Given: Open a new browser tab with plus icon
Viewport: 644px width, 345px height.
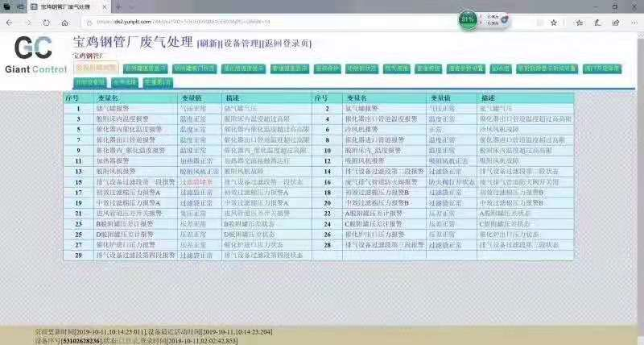Looking at the screenshot, I should (x=118, y=7).
